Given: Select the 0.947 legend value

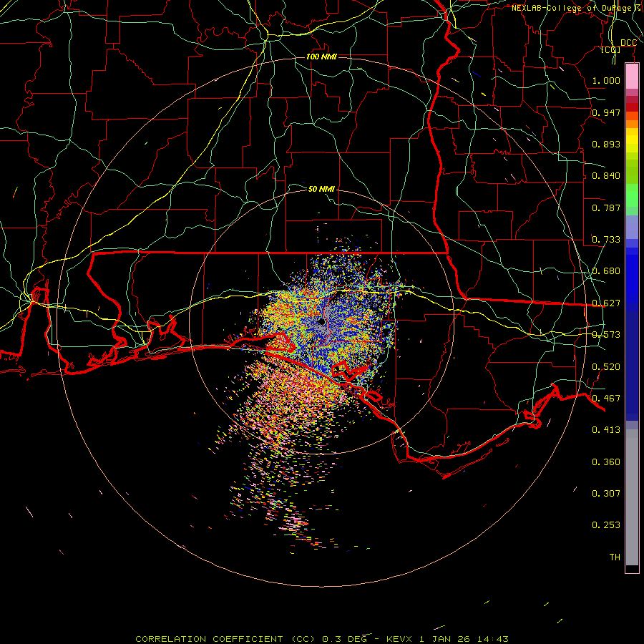Looking at the screenshot, I should pos(606,112).
